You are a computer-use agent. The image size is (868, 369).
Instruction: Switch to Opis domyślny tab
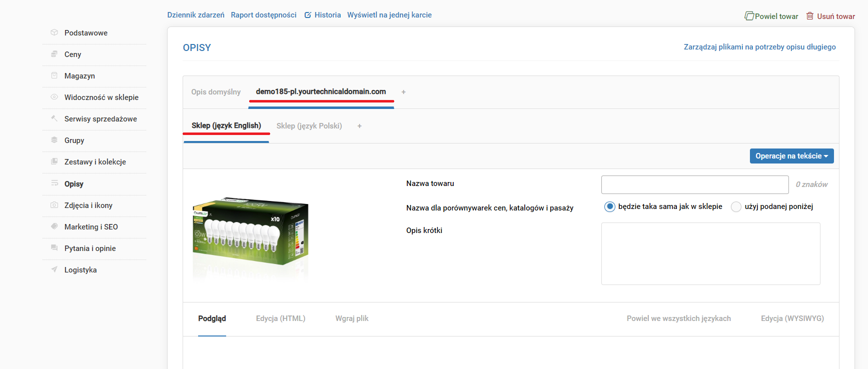(216, 92)
